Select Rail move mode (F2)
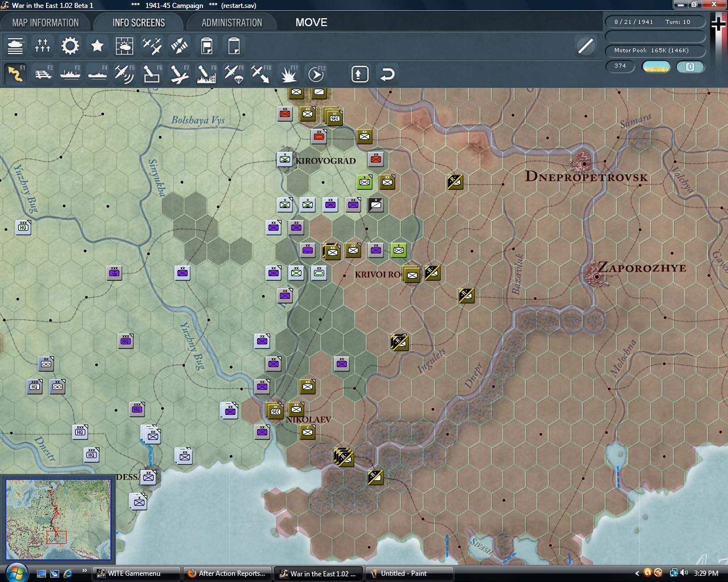The image size is (728, 582). coord(43,74)
